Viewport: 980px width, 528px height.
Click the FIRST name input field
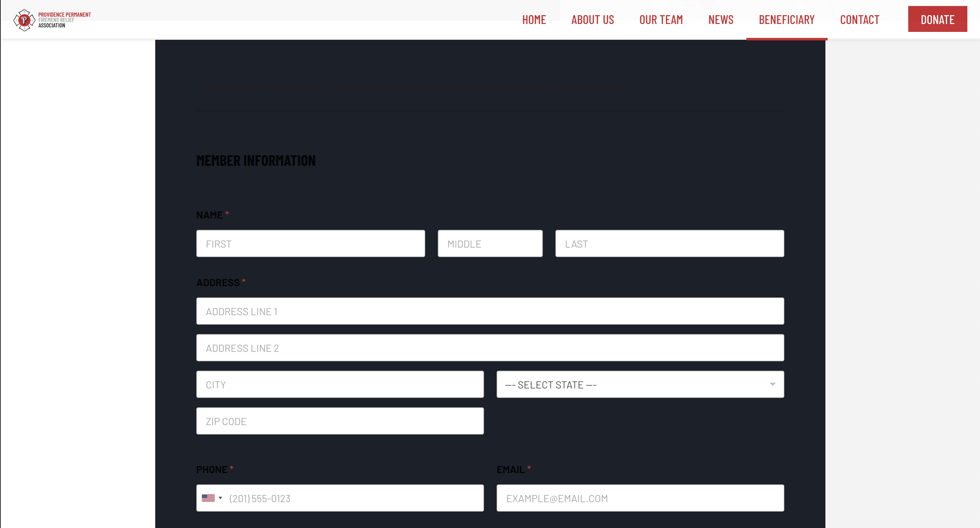[x=310, y=243]
